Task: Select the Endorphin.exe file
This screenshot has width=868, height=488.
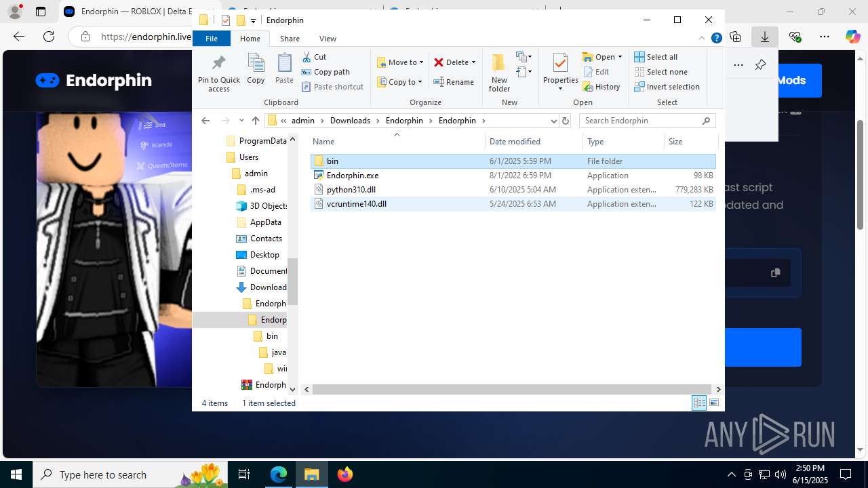Action: click(x=513, y=176)
